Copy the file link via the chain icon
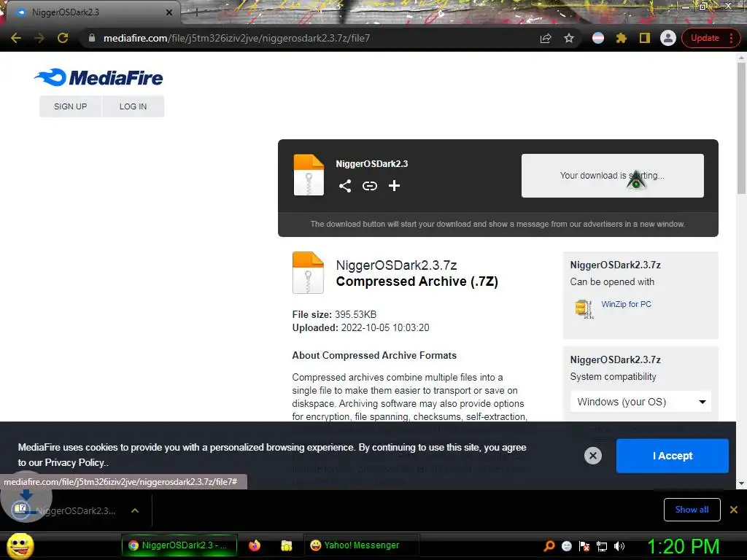The image size is (747, 560). [x=370, y=186]
